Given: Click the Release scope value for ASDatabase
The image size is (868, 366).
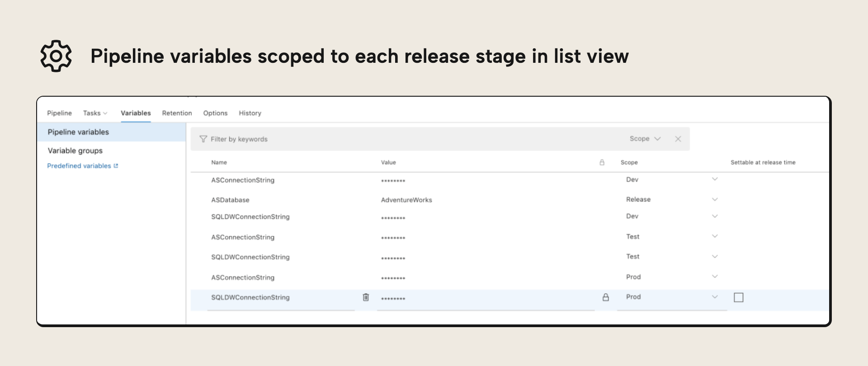Looking at the screenshot, I should pos(638,199).
